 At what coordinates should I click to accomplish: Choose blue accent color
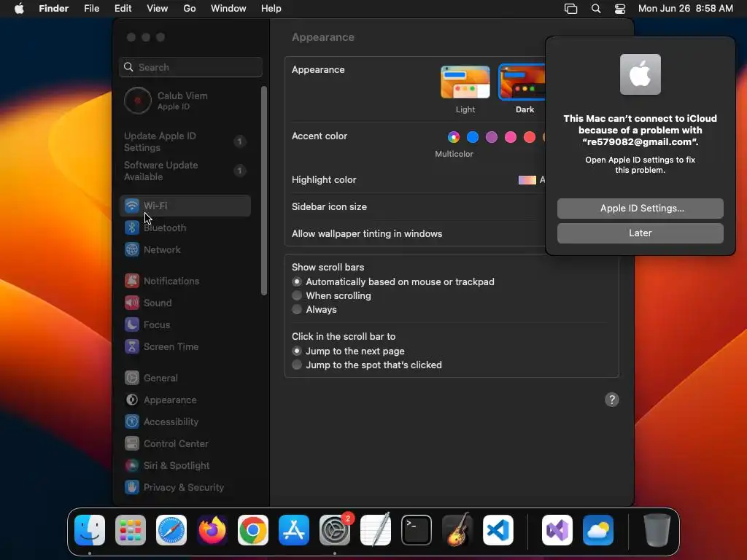point(473,137)
